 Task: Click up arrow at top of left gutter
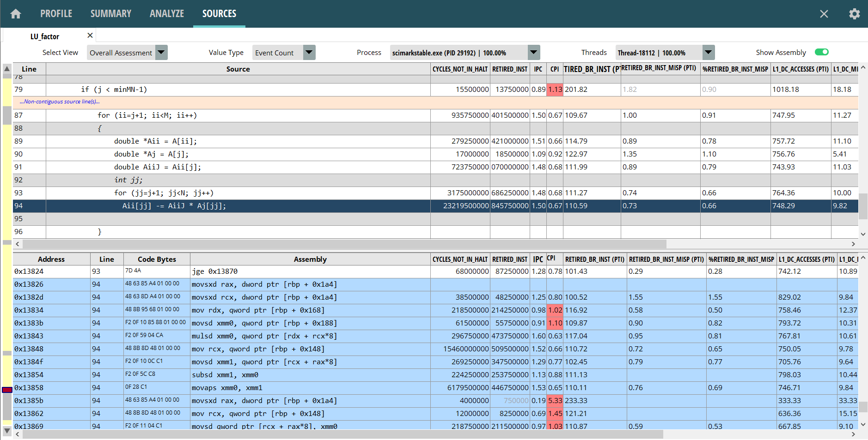tap(7, 69)
